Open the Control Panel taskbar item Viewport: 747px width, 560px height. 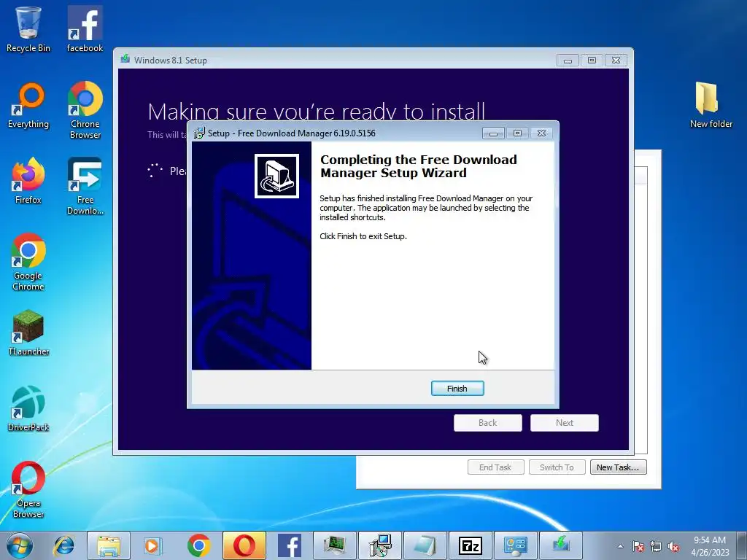(x=516, y=545)
